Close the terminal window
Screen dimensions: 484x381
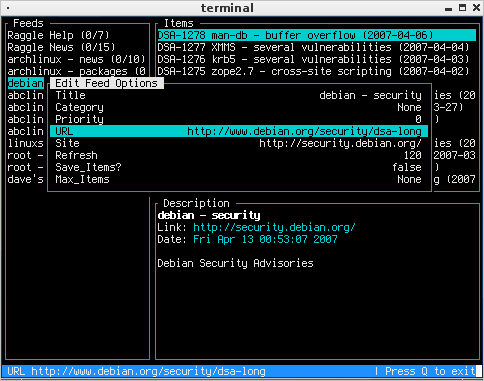[x=477, y=8]
